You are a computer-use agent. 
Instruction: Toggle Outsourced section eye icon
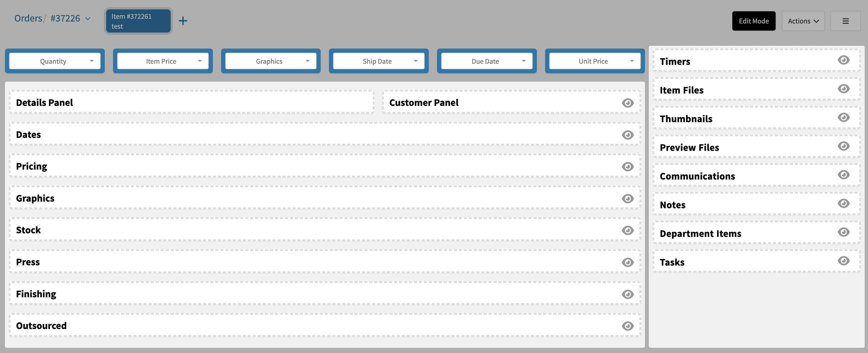(x=627, y=326)
